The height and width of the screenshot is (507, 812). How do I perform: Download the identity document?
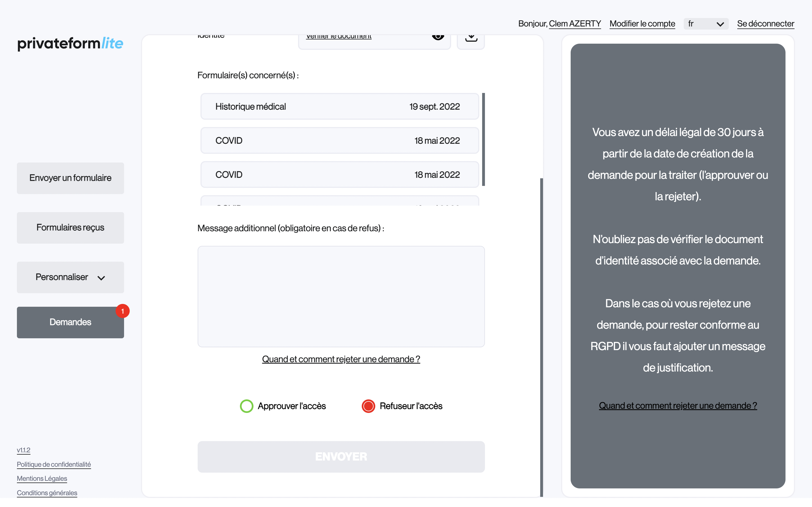[471, 37]
